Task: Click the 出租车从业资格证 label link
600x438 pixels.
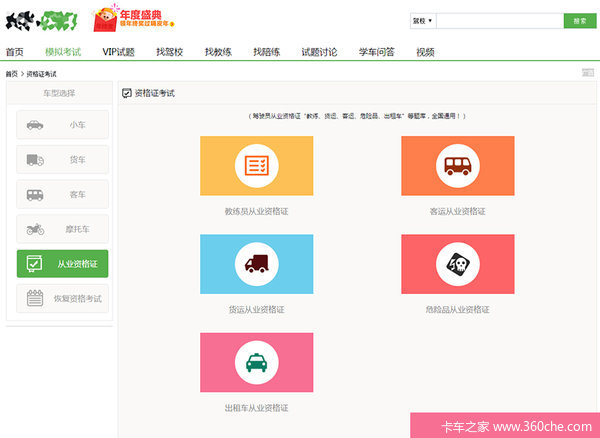Action: 256,408
